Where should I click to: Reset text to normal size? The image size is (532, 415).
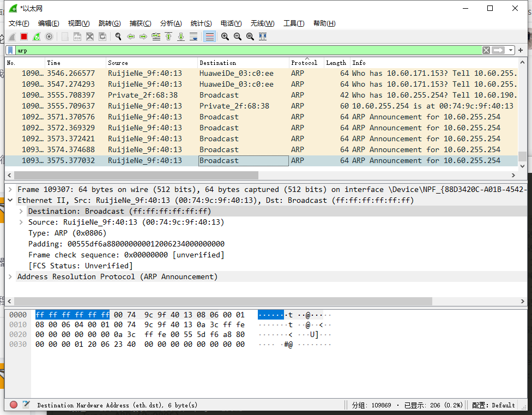click(250, 37)
